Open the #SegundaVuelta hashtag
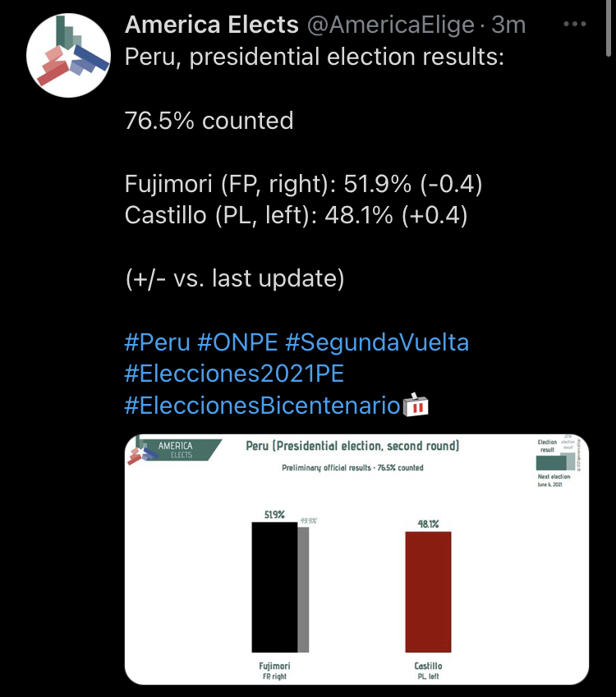The width and height of the screenshot is (616, 697). pyautogui.click(x=377, y=342)
